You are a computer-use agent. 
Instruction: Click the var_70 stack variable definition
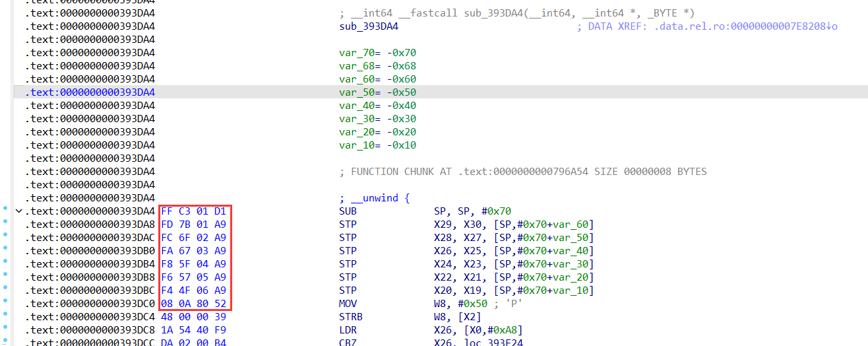tap(378, 53)
